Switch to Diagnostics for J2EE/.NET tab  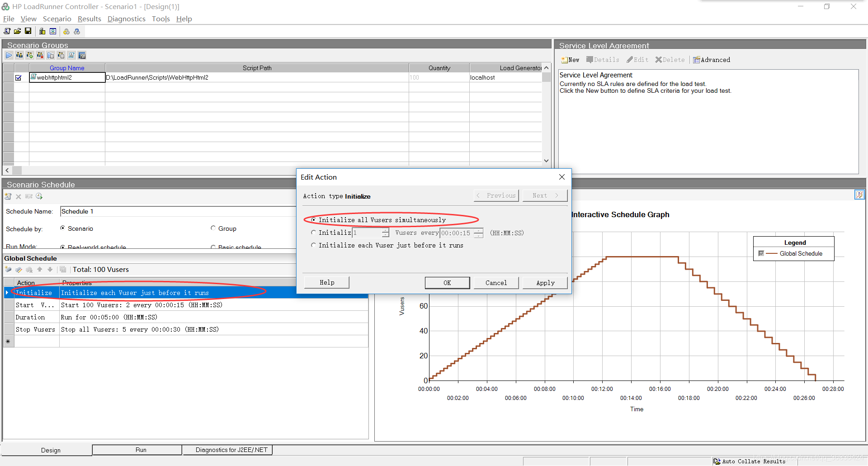227,450
